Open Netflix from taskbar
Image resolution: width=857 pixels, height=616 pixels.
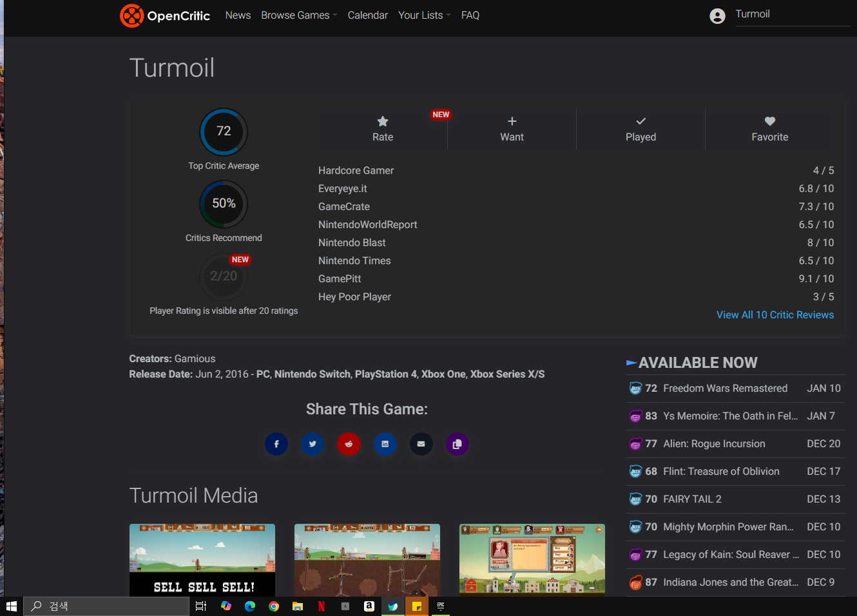(x=322, y=606)
